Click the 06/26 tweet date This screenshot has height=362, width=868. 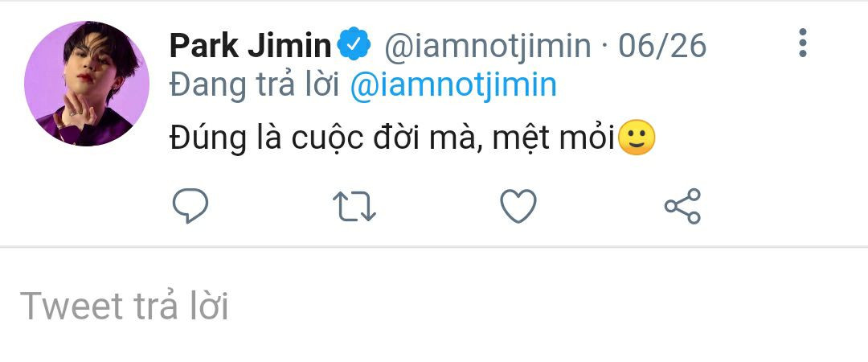tap(662, 46)
